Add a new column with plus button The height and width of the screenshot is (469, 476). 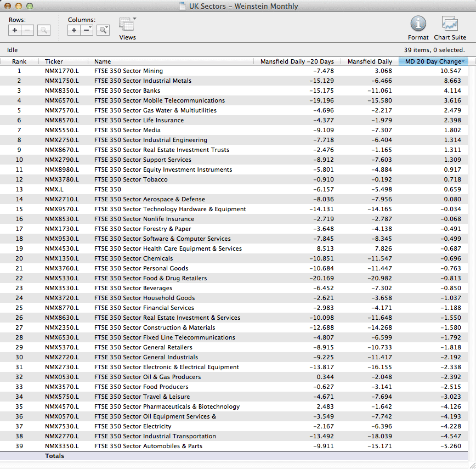(x=74, y=31)
